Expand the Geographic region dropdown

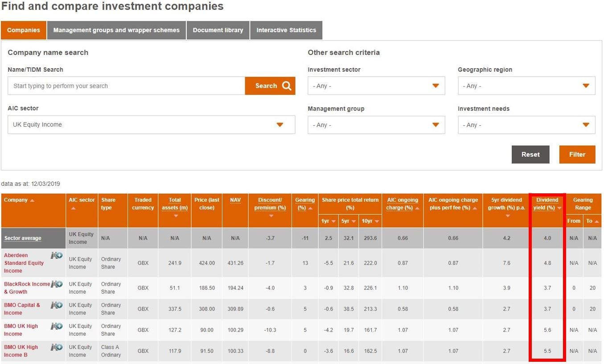click(x=526, y=86)
